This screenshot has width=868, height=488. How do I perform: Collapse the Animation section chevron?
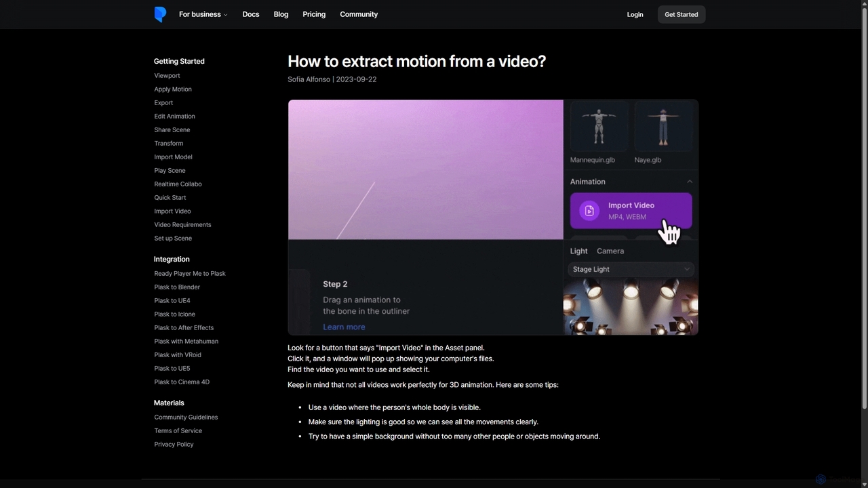[690, 182]
